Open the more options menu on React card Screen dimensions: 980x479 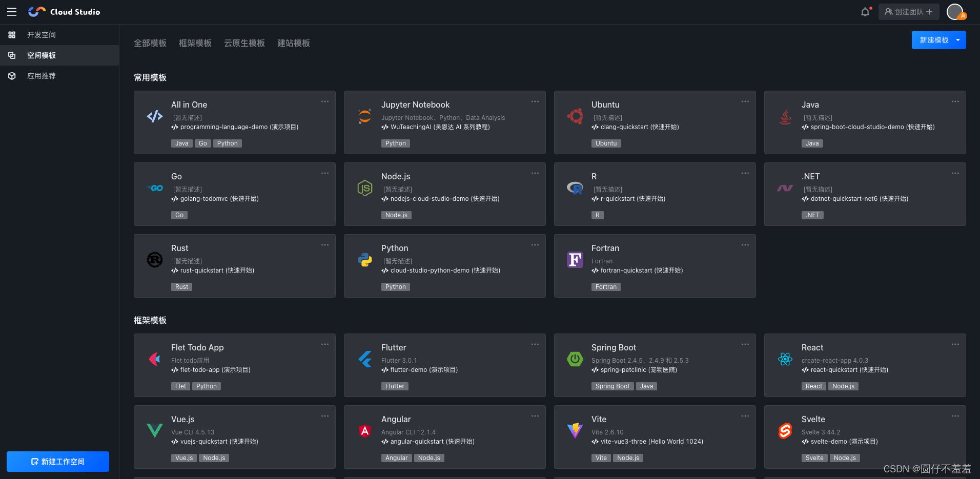click(x=955, y=344)
